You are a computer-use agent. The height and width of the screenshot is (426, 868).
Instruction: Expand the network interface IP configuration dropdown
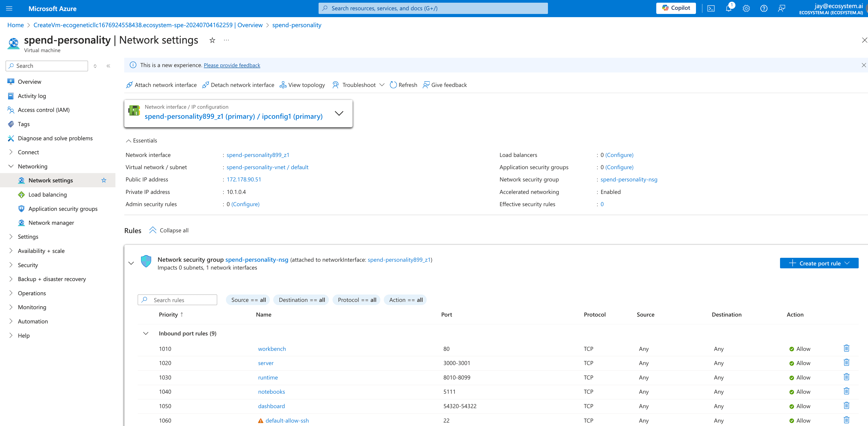point(339,113)
